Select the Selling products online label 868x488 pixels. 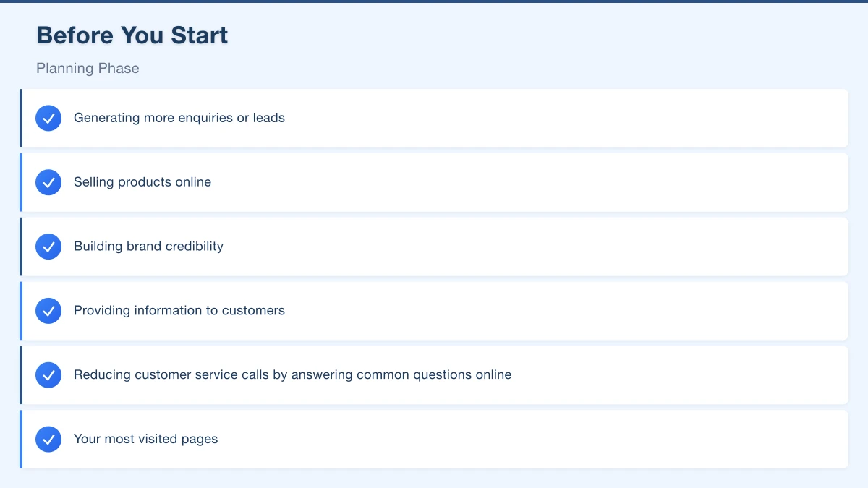click(142, 182)
